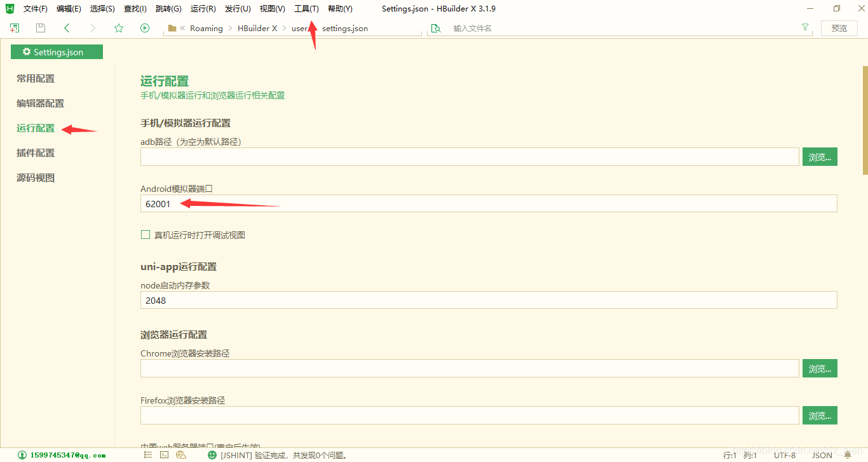Click 浏览 button for Firefox path

[820, 416]
